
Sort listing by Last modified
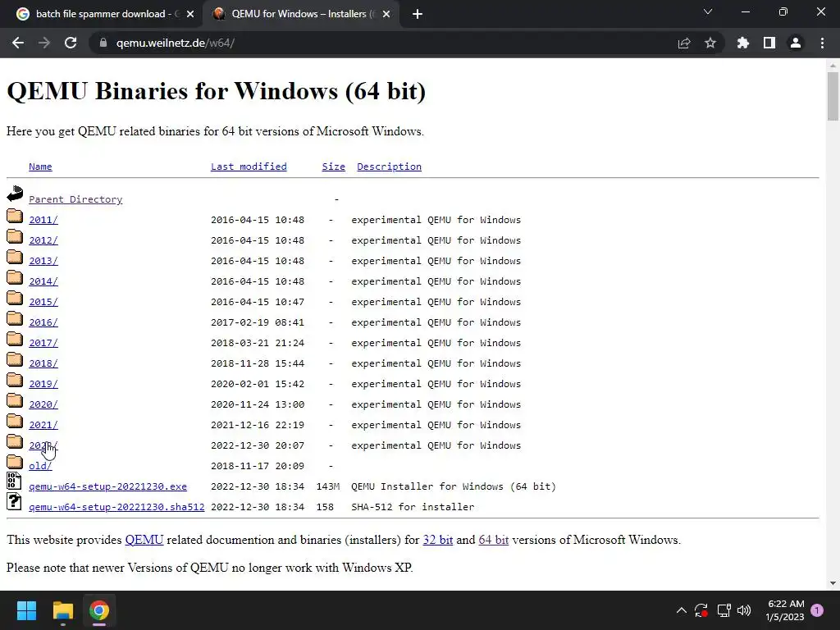(249, 167)
